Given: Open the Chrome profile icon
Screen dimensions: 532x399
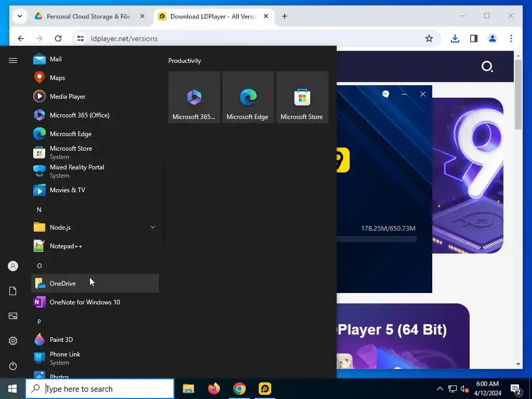Looking at the screenshot, I should click(x=493, y=38).
